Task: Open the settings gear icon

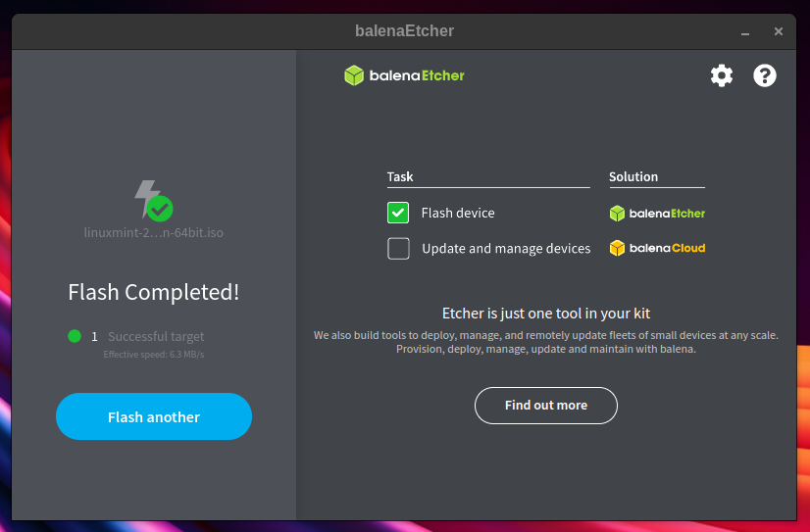Action: (722, 75)
